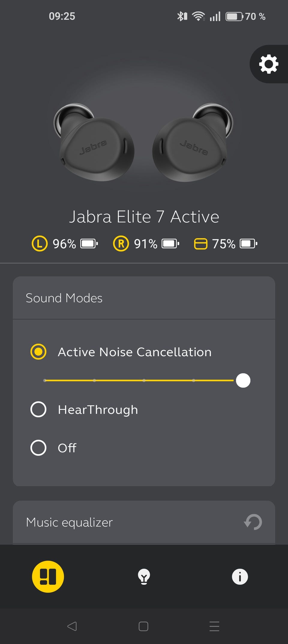Tap the left earbud L battery indicator

(x=65, y=244)
